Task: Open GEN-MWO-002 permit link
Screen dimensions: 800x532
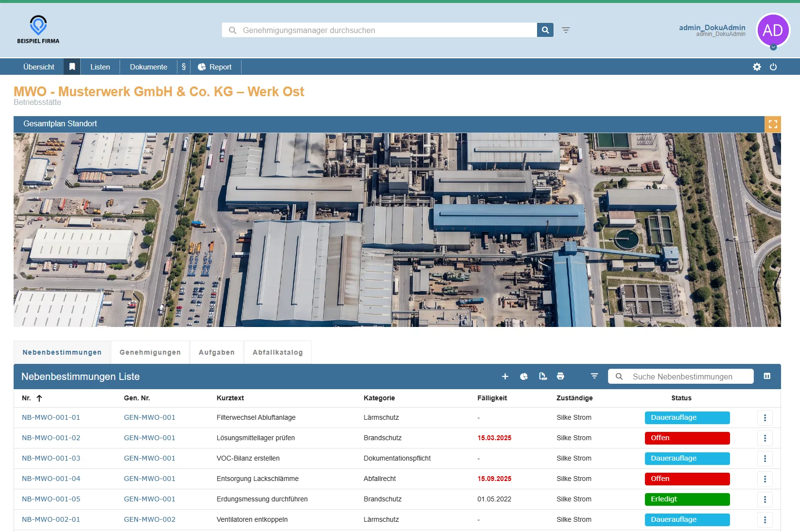Action: click(150, 519)
